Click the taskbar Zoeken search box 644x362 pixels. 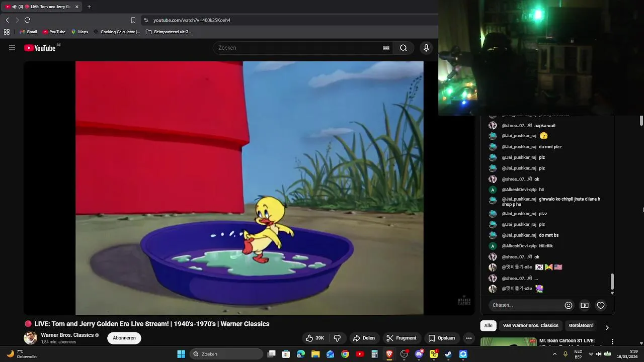tap(226, 354)
